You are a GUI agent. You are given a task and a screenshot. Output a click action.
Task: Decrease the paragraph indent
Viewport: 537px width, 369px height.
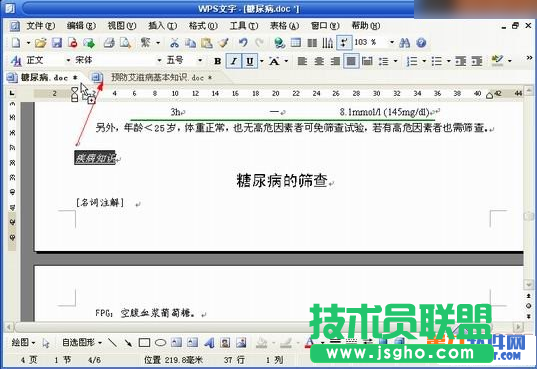pos(460,61)
